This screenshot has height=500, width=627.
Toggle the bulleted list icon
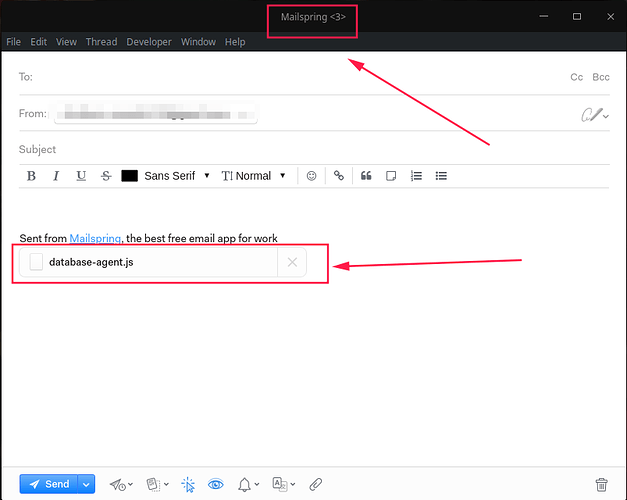[x=441, y=176]
